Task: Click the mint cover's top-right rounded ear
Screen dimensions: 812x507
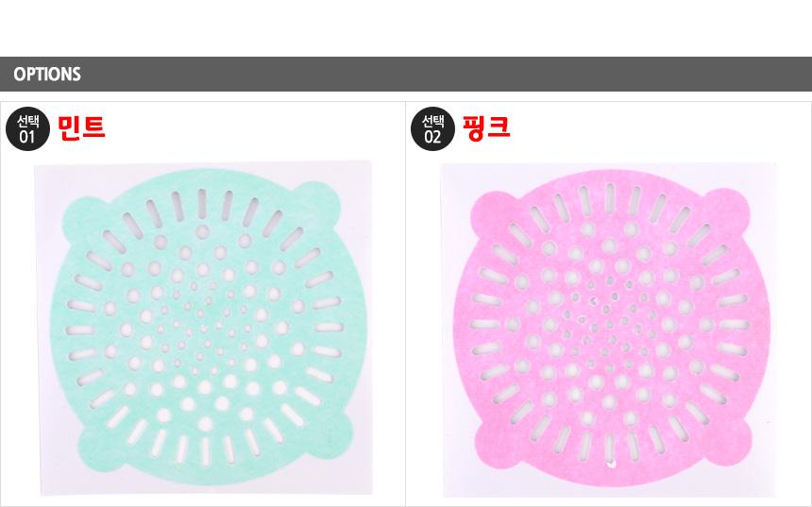Action: [x=320, y=202]
